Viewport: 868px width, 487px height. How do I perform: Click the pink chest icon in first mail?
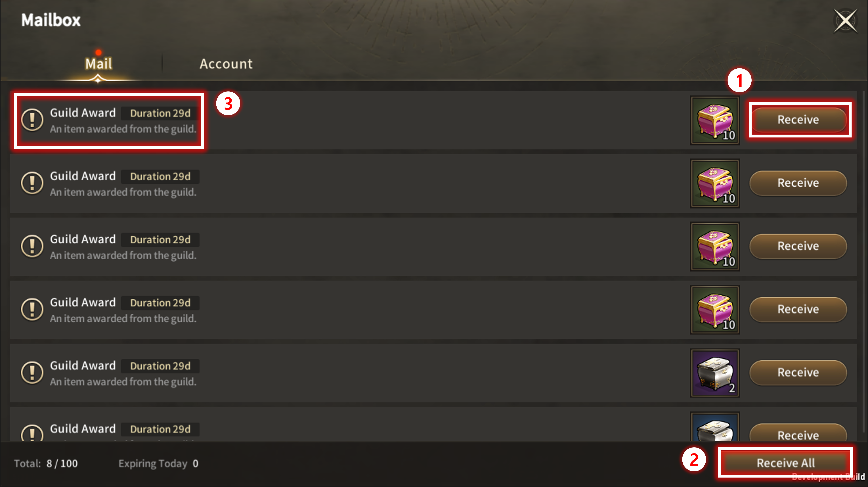(x=715, y=120)
